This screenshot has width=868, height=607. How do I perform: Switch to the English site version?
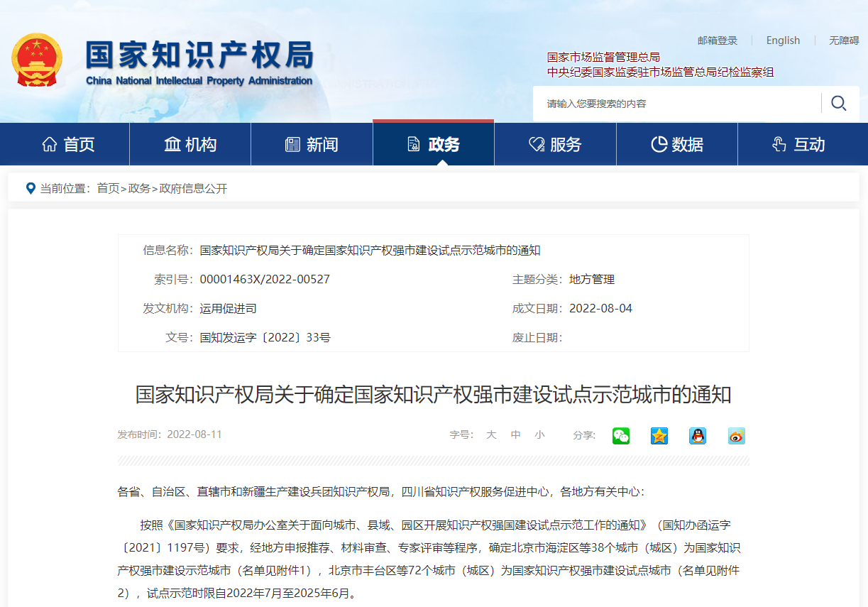(x=783, y=40)
